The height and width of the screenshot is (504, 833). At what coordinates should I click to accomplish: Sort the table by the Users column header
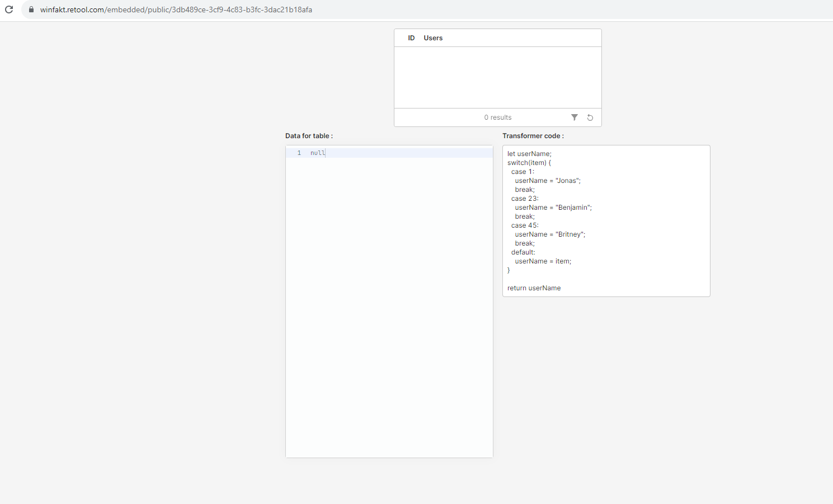(x=433, y=38)
